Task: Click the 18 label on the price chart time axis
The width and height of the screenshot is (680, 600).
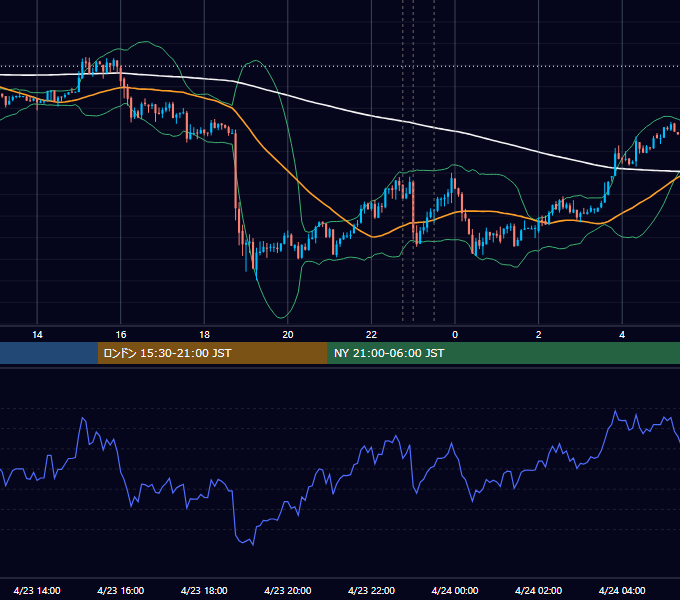Action: click(204, 335)
